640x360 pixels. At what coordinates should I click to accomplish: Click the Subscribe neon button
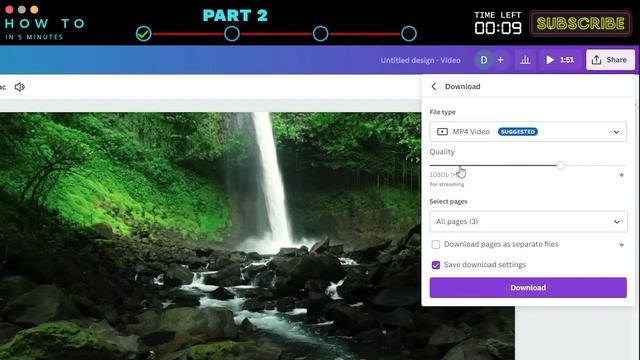coord(580,23)
